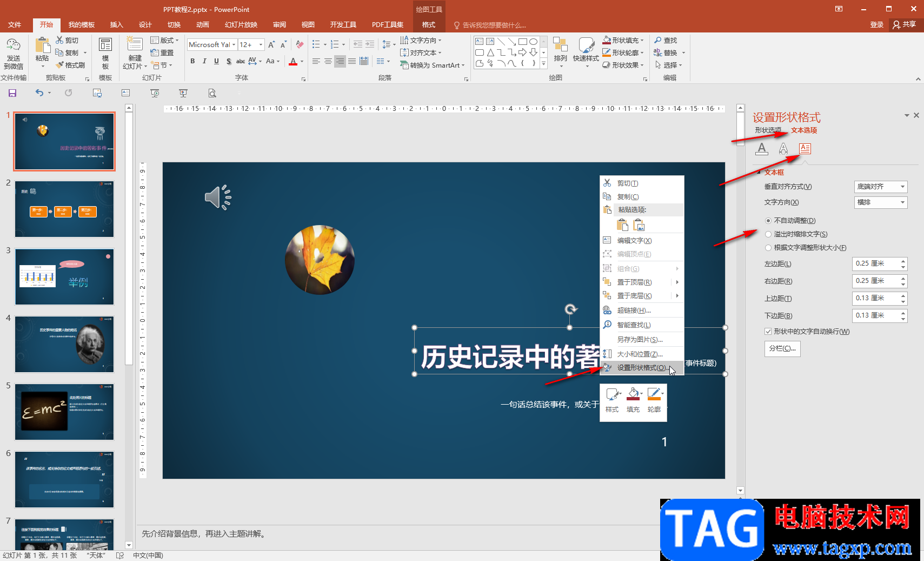The width and height of the screenshot is (924, 561).
Task: Center text in paragraph group
Action: point(328,61)
